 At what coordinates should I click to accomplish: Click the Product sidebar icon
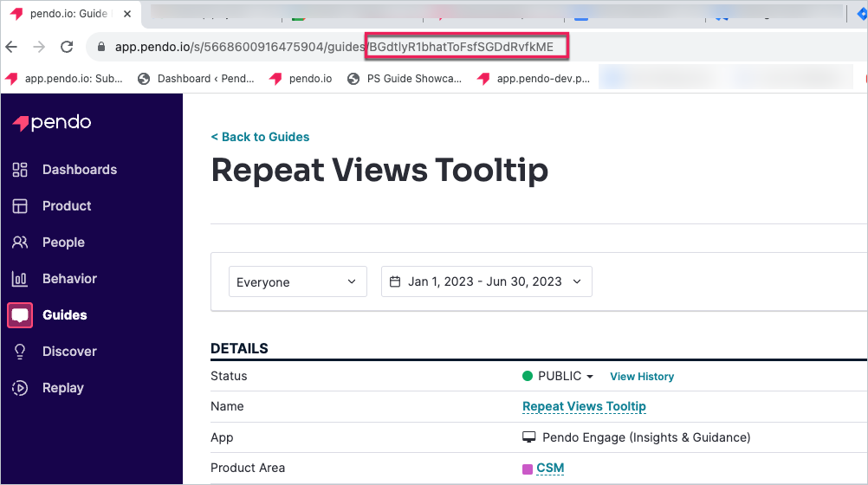click(x=20, y=206)
